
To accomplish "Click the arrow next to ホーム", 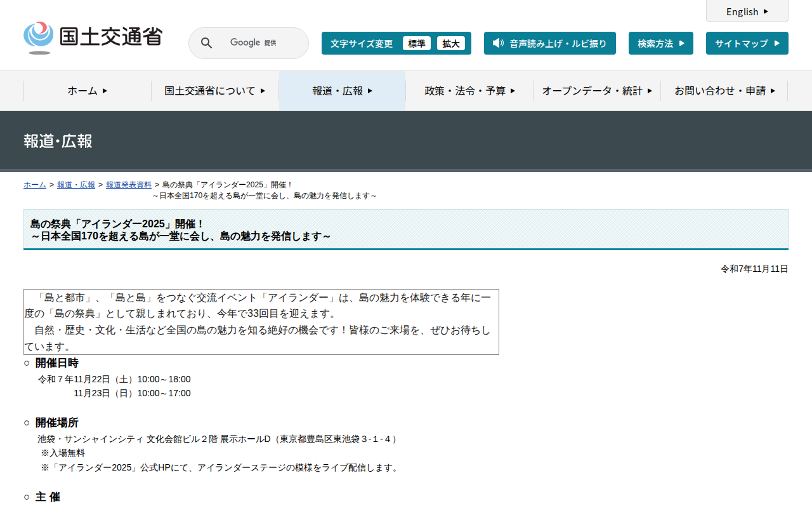I will coord(105,91).
